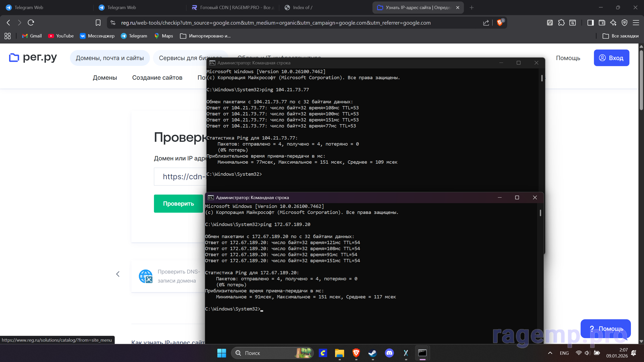Click the previous carousel arrow near DNS card
This screenshot has height=362, width=644.
click(118, 274)
